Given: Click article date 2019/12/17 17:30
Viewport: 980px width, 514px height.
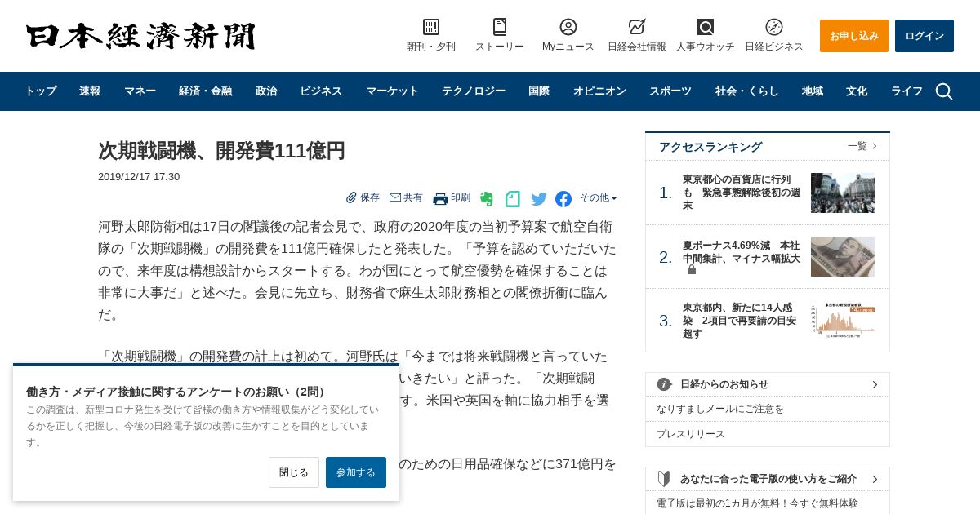Looking at the screenshot, I should click(x=139, y=177).
